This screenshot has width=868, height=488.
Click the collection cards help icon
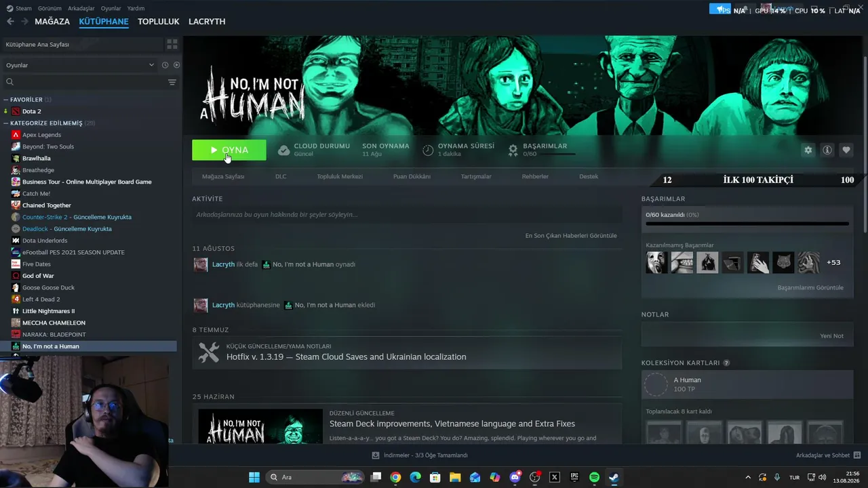coord(726,363)
